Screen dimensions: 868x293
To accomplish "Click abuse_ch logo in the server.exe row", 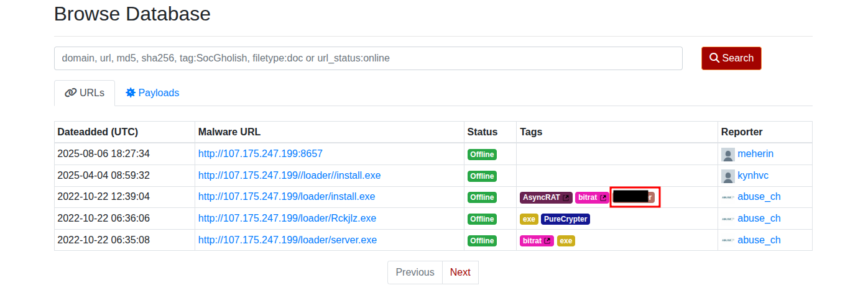I will (x=727, y=240).
